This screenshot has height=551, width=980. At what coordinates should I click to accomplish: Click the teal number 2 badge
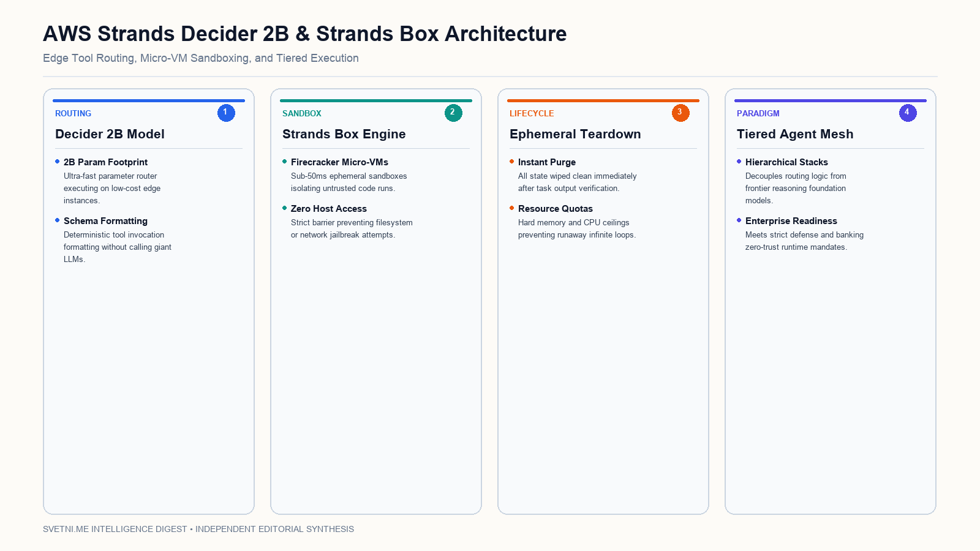click(453, 113)
